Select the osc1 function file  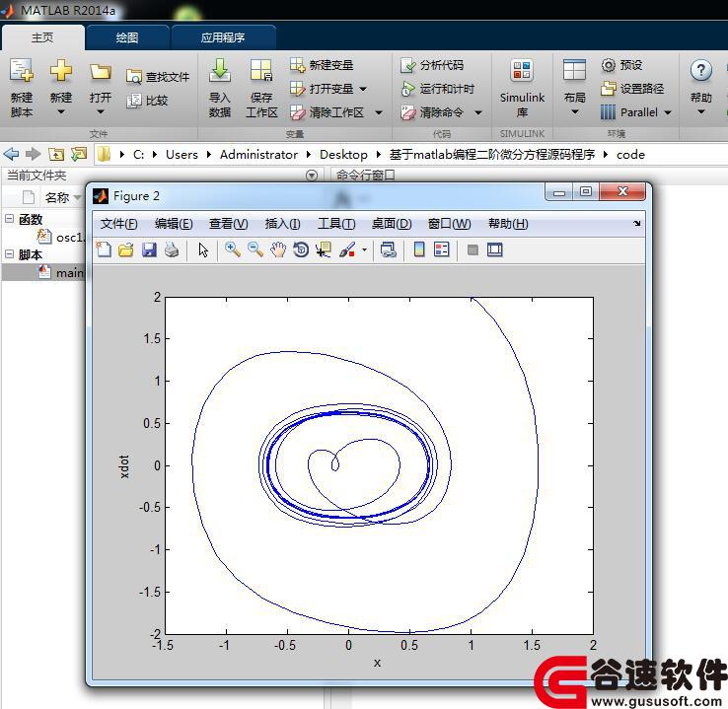tap(62, 237)
